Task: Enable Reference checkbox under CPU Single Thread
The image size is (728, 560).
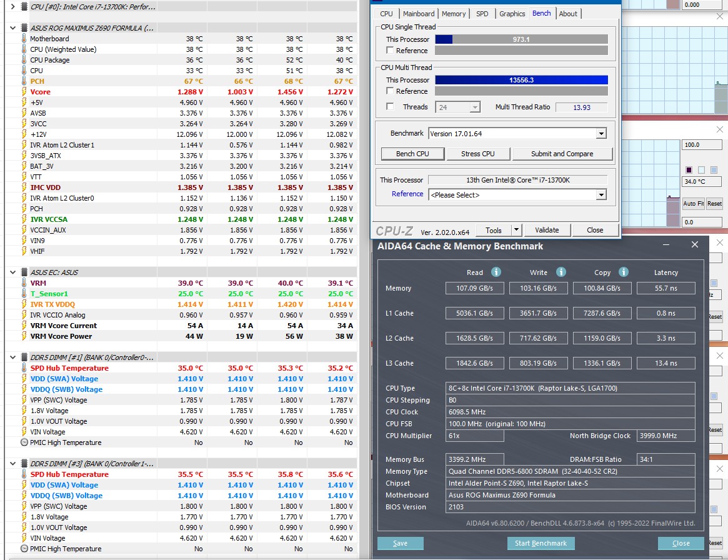Action: pyautogui.click(x=390, y=50)
